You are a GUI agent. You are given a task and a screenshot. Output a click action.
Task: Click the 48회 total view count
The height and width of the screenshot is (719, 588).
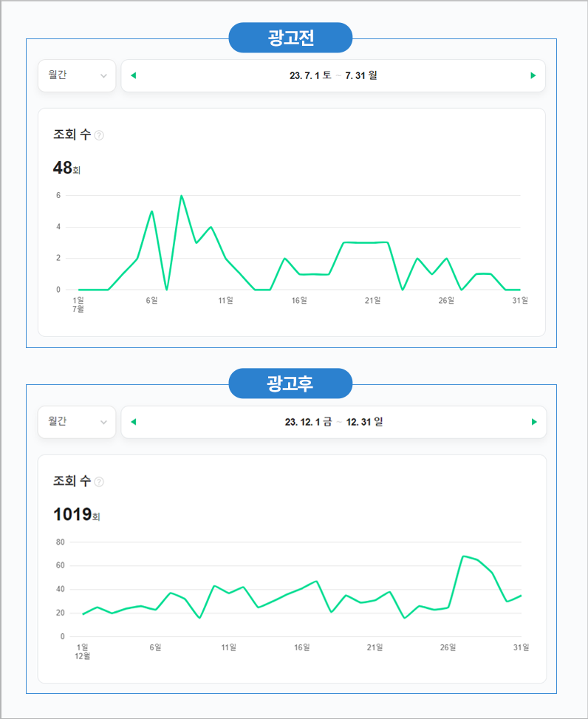pyautogui.click(x=66, y=168)
